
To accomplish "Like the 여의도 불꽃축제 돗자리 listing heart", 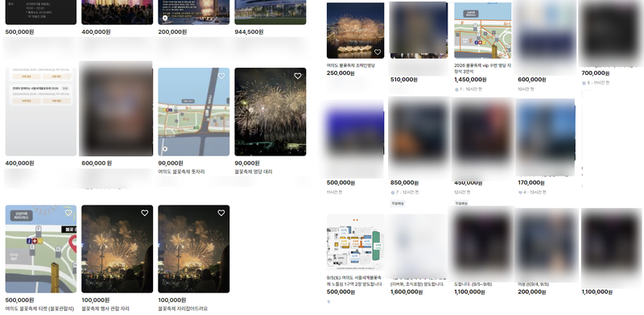I will click(x=221, y=76).
